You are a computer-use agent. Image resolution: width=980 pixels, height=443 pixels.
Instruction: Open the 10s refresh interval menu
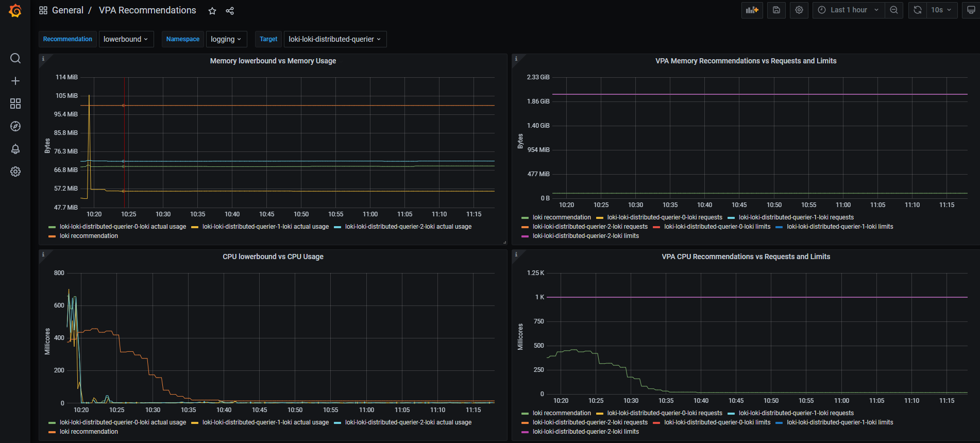(x=941, y=10)
